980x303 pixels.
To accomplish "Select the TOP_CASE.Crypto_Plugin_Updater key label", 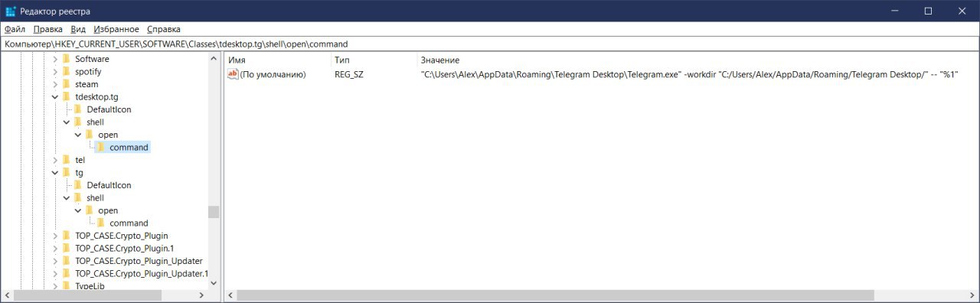I will 139,261.
